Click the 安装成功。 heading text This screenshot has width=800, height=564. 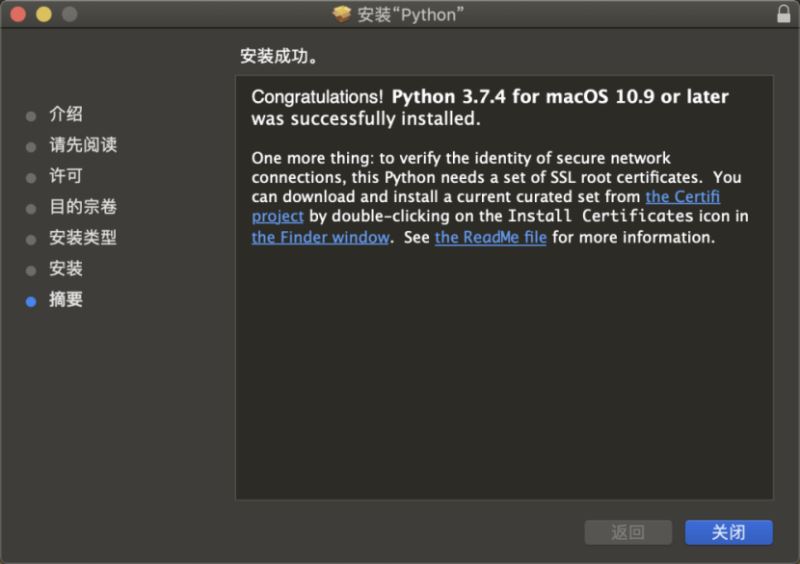279,56
